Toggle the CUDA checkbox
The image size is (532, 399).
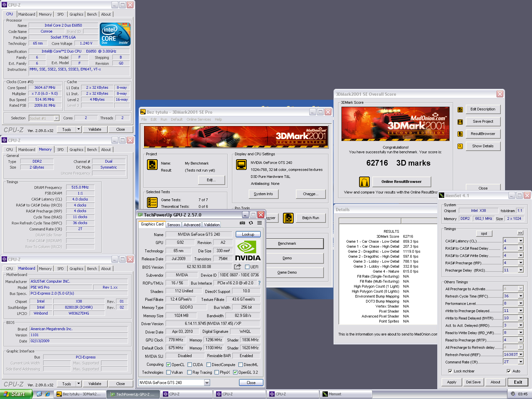click(x=190, y=365)
